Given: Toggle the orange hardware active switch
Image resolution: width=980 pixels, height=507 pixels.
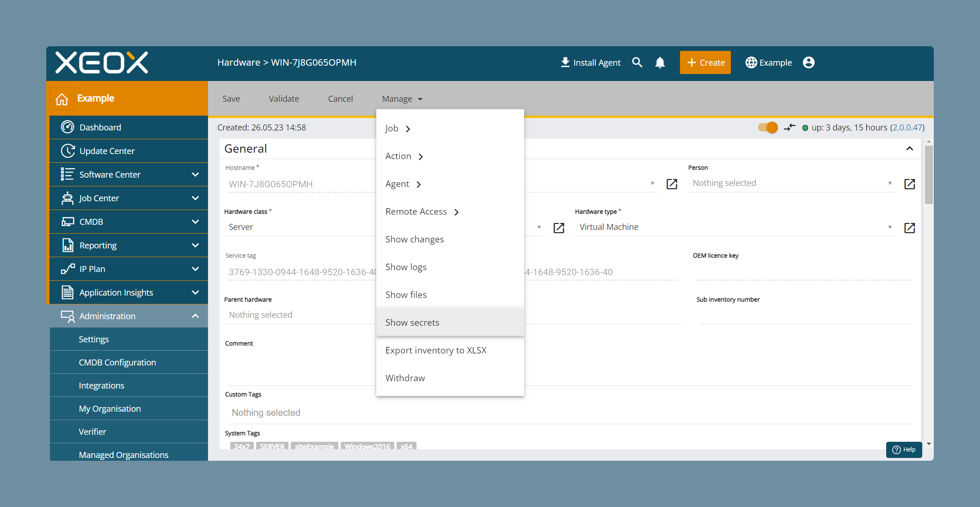Looking at the screenshot, I should pos(768,127).
